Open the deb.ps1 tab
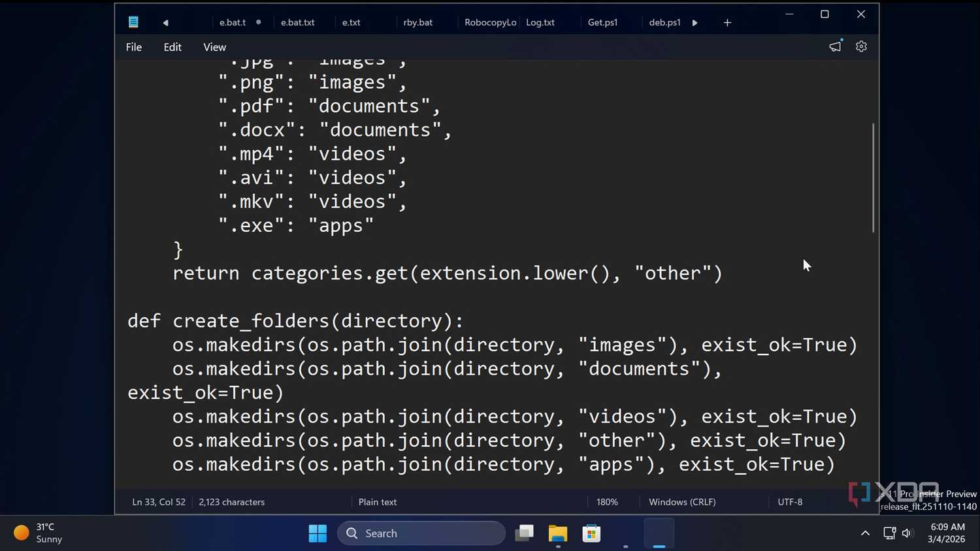Image resolution: width=980 pixels, height=551 pixels. click(664, 22)
